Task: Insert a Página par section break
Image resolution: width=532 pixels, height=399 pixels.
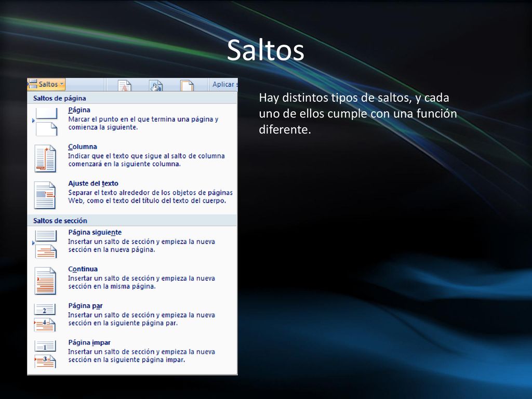Action: 132,317
